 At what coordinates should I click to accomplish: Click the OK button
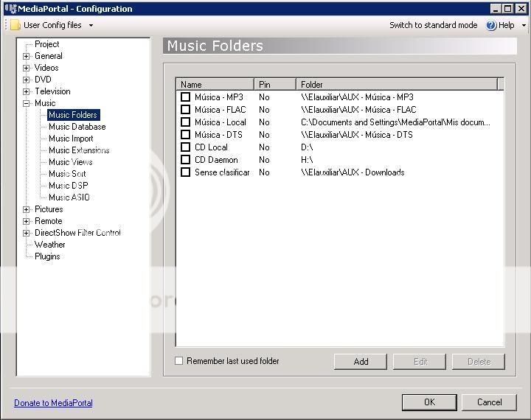click(x=429, y=402)
